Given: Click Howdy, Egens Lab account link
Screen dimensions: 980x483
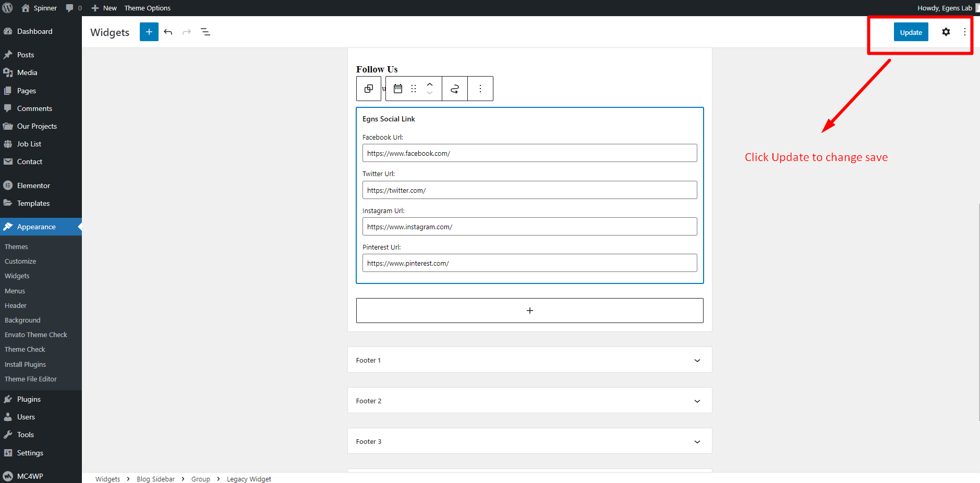Looking at the screenshot, I should tap(945, 8).
